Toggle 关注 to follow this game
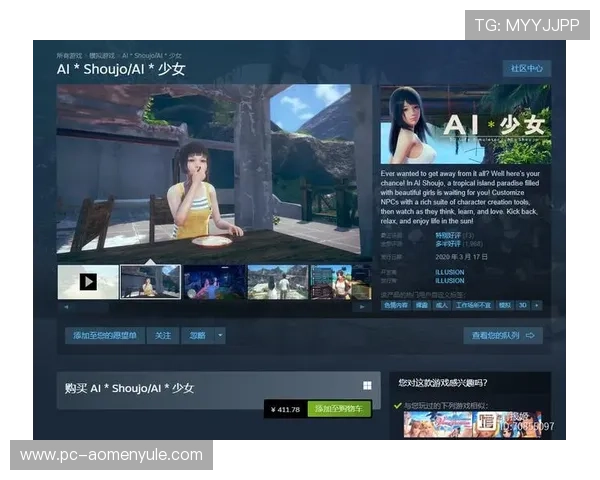 (x=163, y=335)
